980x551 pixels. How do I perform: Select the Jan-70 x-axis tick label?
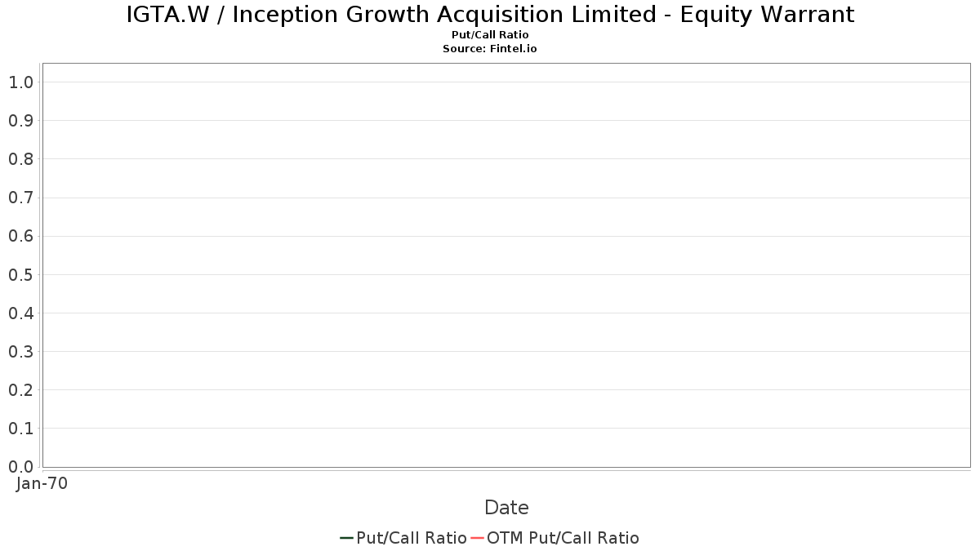(x=42, y=483)
